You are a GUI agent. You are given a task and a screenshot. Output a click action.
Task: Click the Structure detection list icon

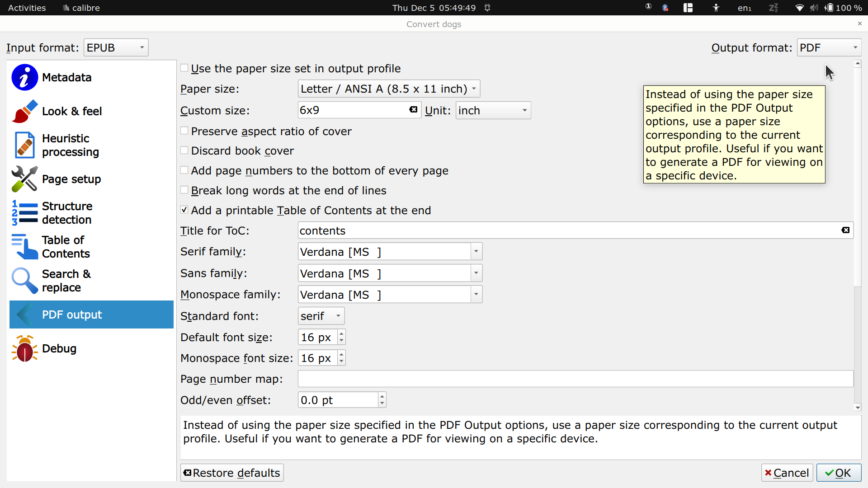[24, 213]
